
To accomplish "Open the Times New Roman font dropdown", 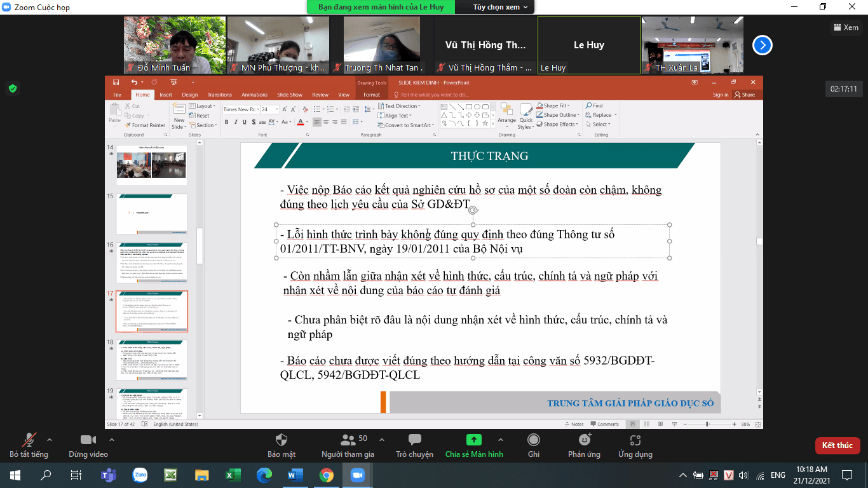I will point(258,109).
